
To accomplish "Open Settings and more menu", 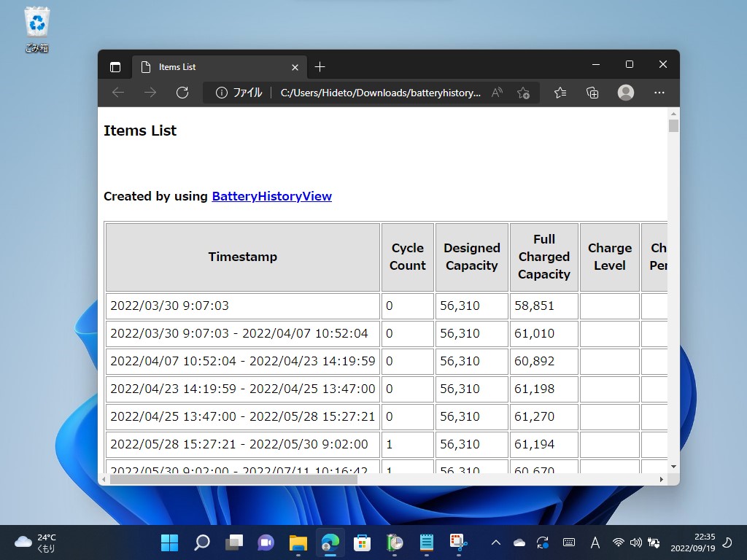I will pos(659,93).
